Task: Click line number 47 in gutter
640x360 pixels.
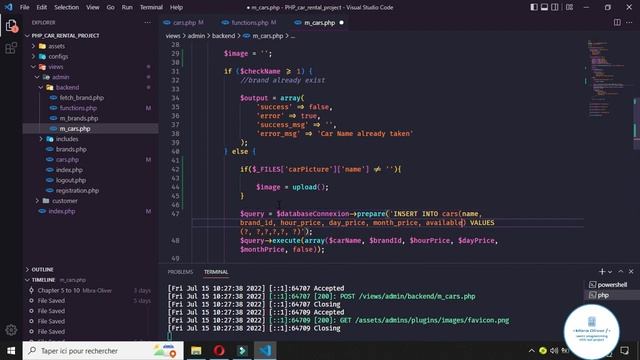Action: 175,214
